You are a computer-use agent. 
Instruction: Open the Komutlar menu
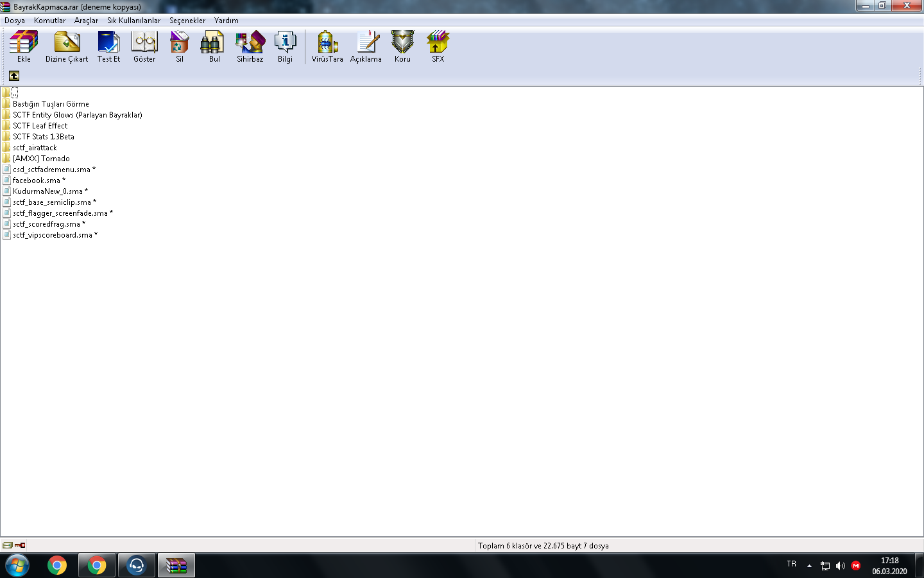click(49, 21)
